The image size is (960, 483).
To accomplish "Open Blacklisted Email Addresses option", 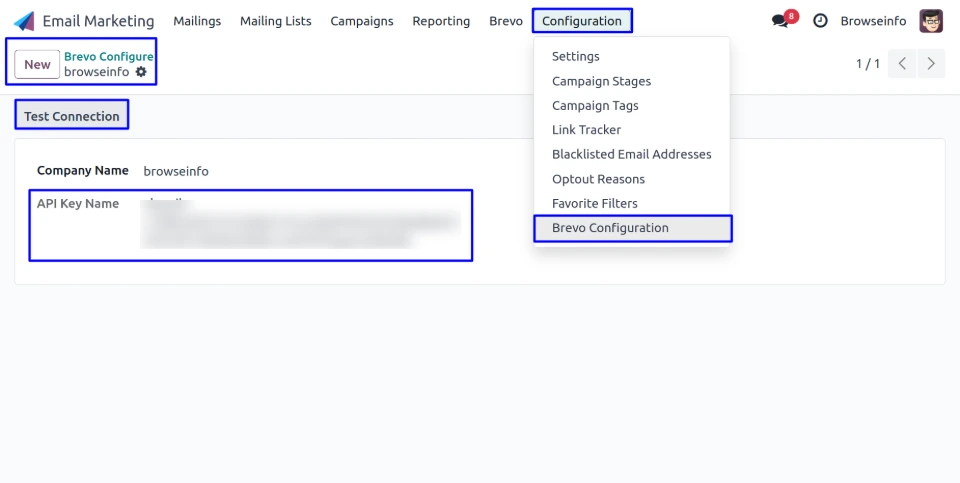I will (631, 154).
